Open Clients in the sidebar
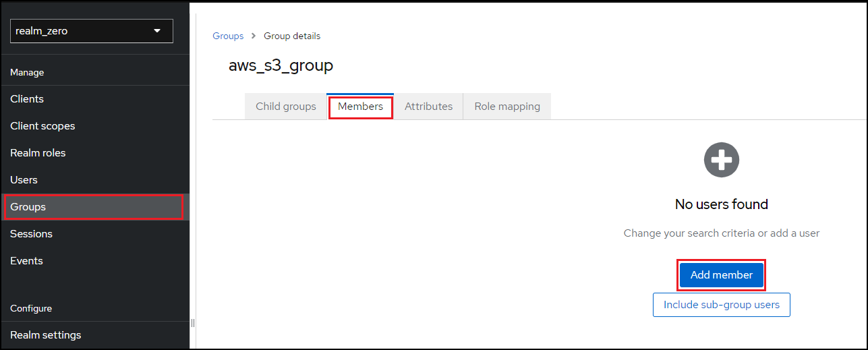Viewport: 868px width, 350px height. coord(94,99)
